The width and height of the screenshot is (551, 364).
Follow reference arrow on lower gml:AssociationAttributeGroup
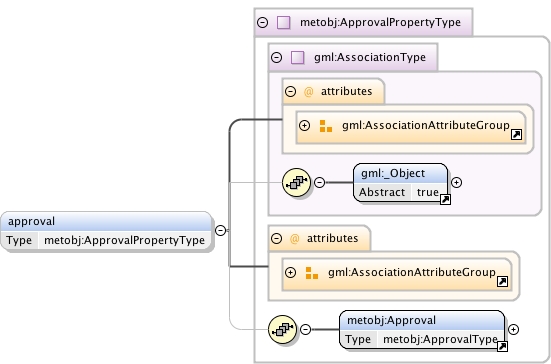tap(503, 281)
